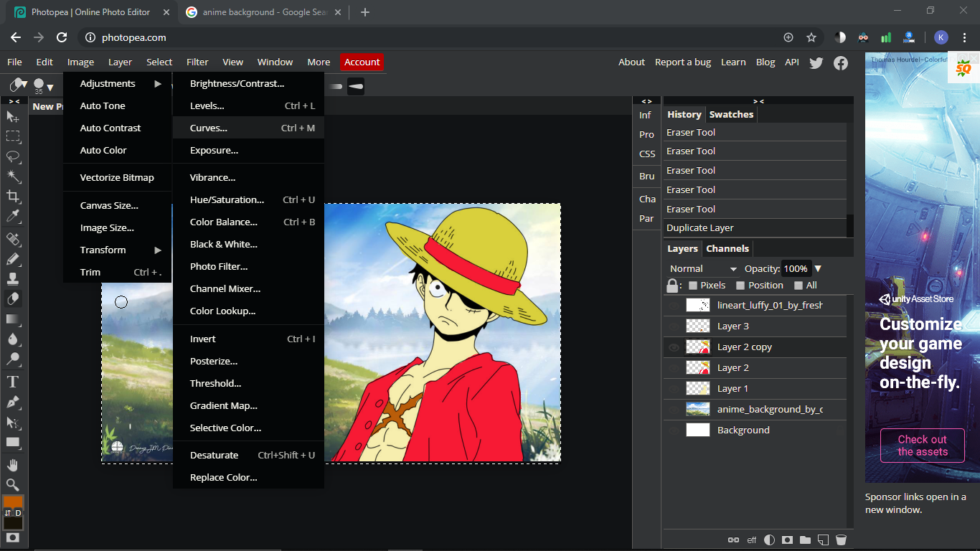
Task: Open Photopea Twitter page icon
Action: pyautogui.click(x=816, y=62)
